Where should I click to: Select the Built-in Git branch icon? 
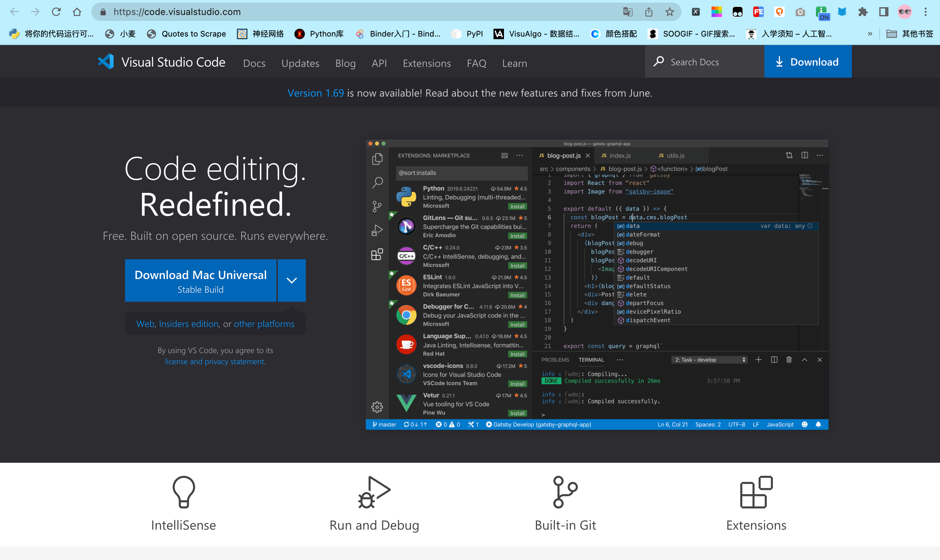click(x=565, y=492)
